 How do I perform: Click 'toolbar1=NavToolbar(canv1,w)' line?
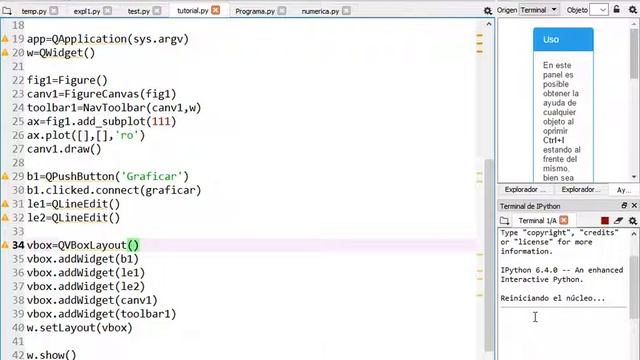114,108
